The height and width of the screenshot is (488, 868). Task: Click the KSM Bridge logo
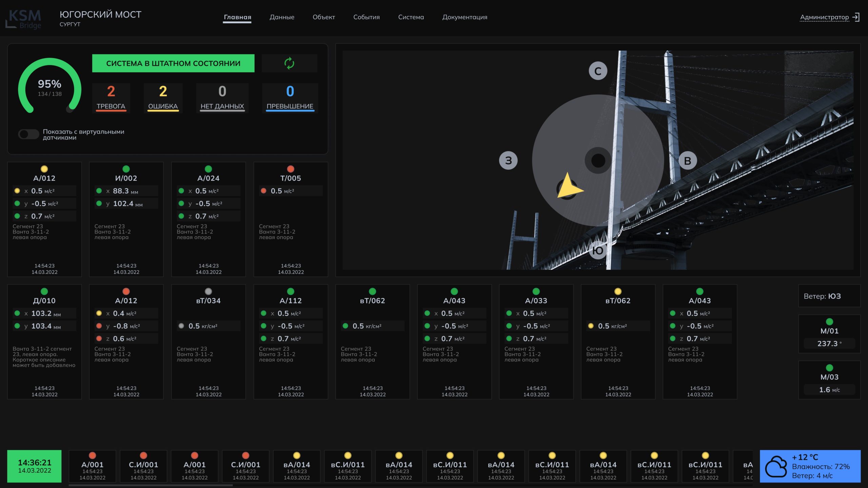(x=23, y=19)
